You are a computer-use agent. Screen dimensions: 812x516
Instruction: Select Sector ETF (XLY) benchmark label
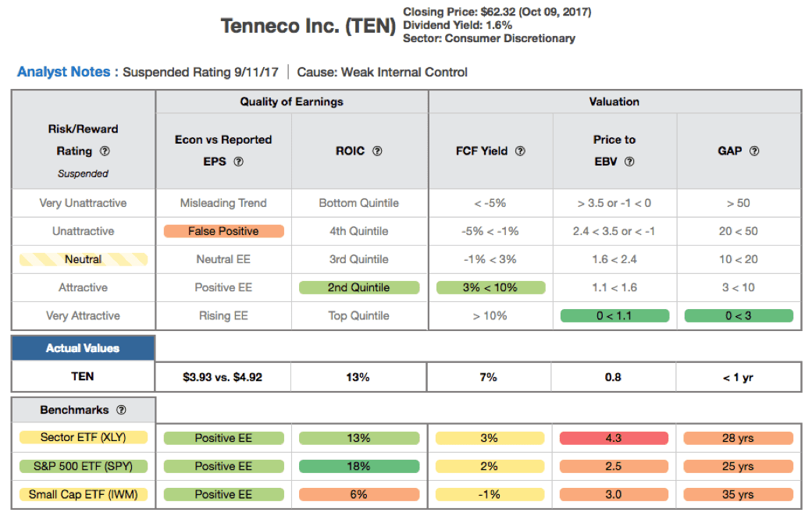[x=84, y=437]
